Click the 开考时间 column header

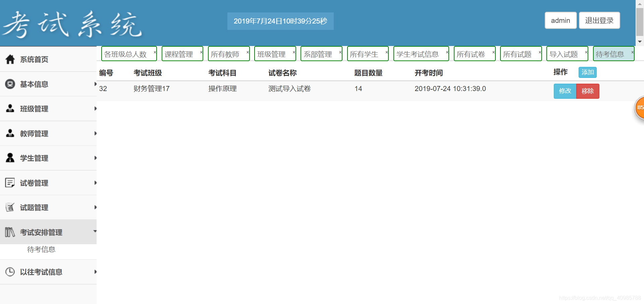pos(429,73)
